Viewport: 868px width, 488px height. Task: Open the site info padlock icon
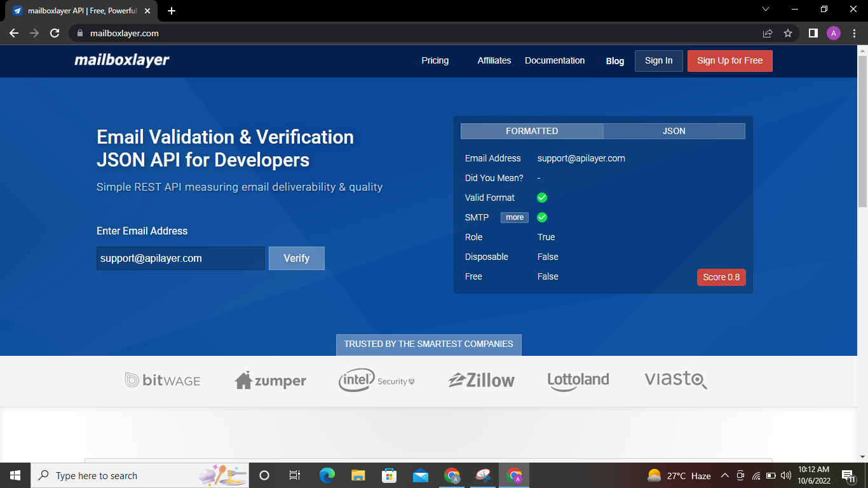(80, 33)
